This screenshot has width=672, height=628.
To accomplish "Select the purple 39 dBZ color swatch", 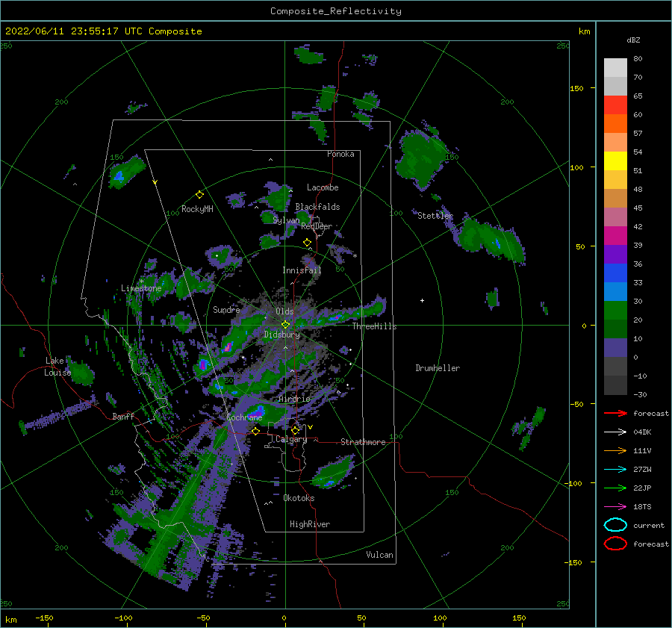I will [x=615, y=255].
